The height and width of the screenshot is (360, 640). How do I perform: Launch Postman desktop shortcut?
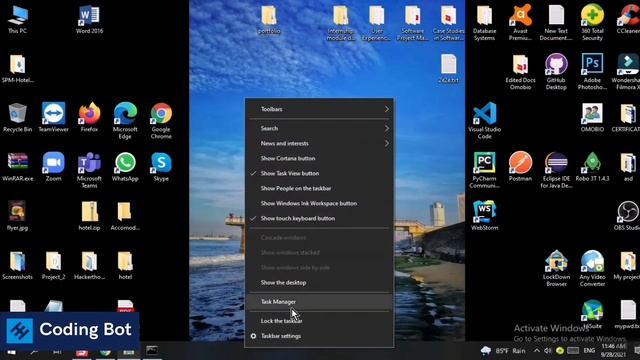[520, 167]
